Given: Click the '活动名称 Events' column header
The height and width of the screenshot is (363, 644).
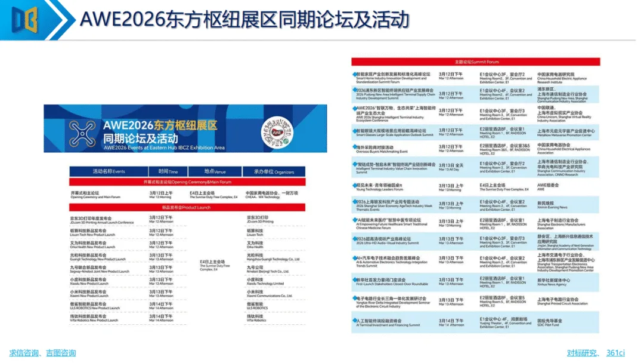Looking at the screenshot, I should pos(109,171).
